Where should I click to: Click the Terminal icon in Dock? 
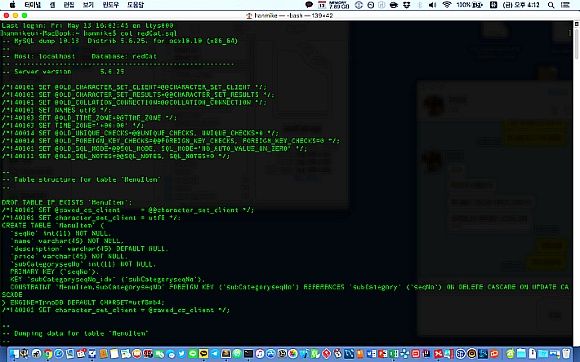click(x=248, y=354)
